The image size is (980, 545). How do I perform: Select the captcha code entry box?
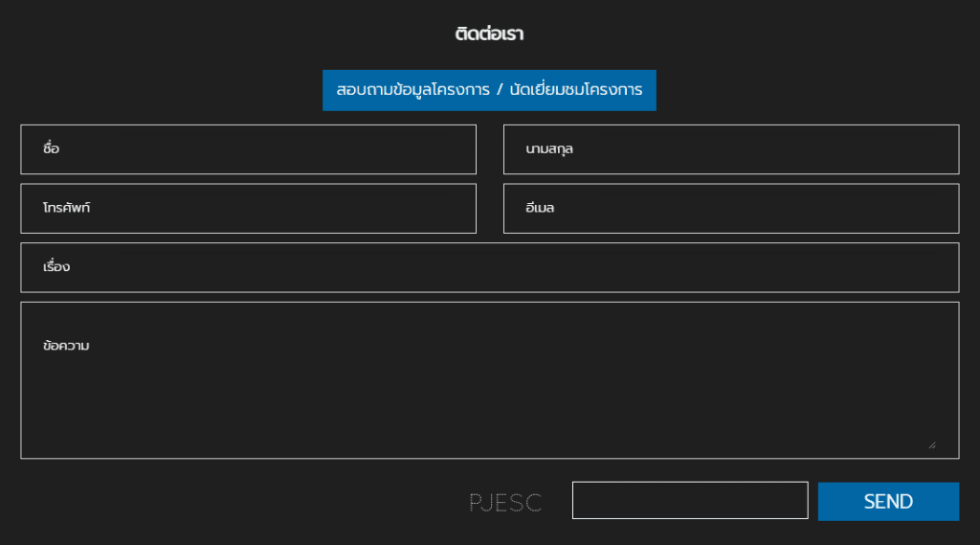coord(690,501)
